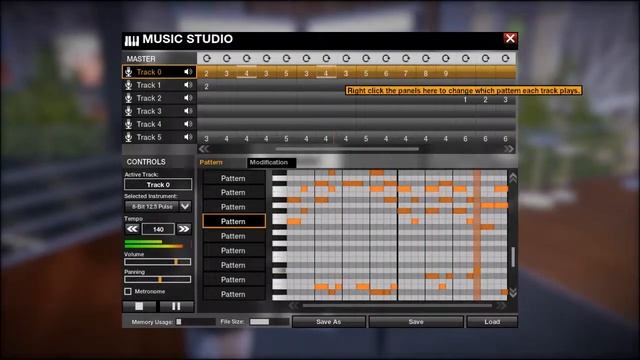Click the Track 0 panel numbered 8
640x360 pixels.
[426, 73]
